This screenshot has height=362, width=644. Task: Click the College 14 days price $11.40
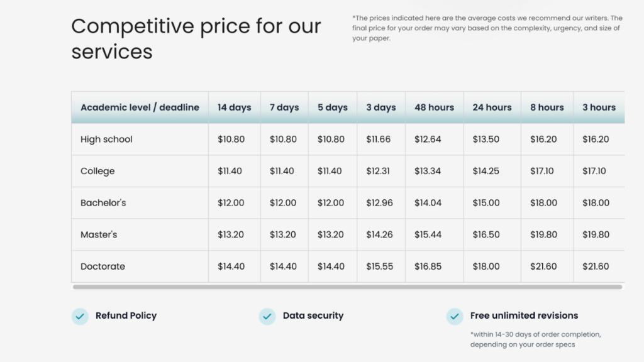click(x=230, y=171)
